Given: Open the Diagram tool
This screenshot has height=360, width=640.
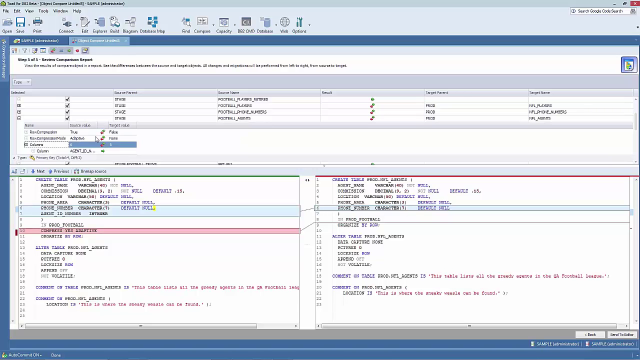Looking at the screenshot, I should [x=130, y=25].
